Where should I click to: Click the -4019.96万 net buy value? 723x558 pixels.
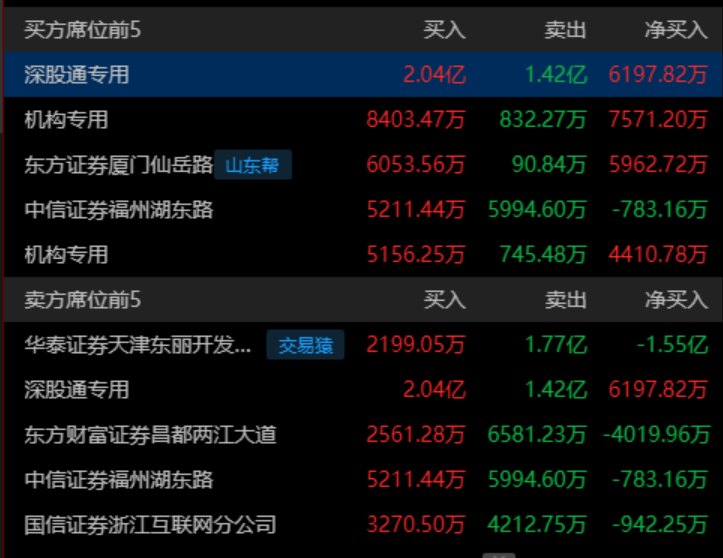pyautogui.click(x=657, y=434)
